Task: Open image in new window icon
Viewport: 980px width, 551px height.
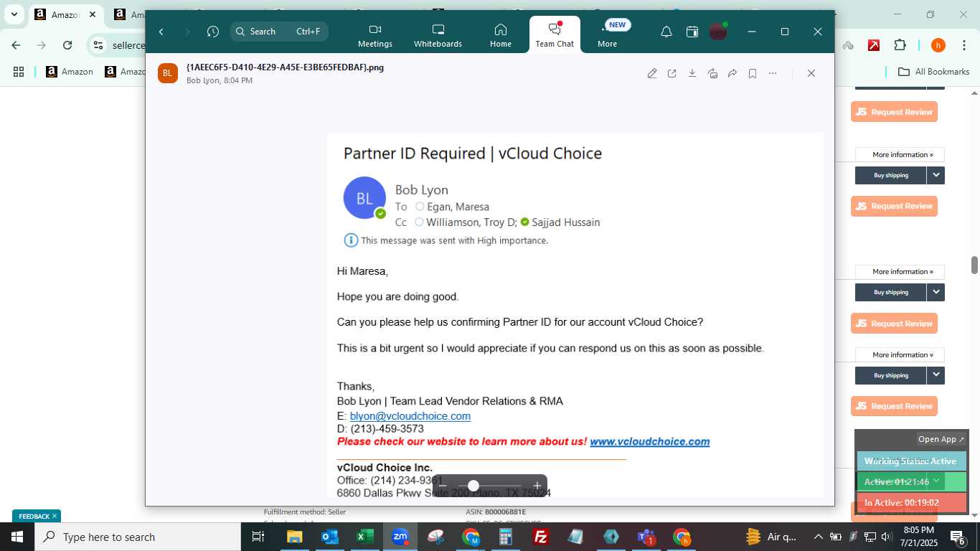Action: coord(672,73)
